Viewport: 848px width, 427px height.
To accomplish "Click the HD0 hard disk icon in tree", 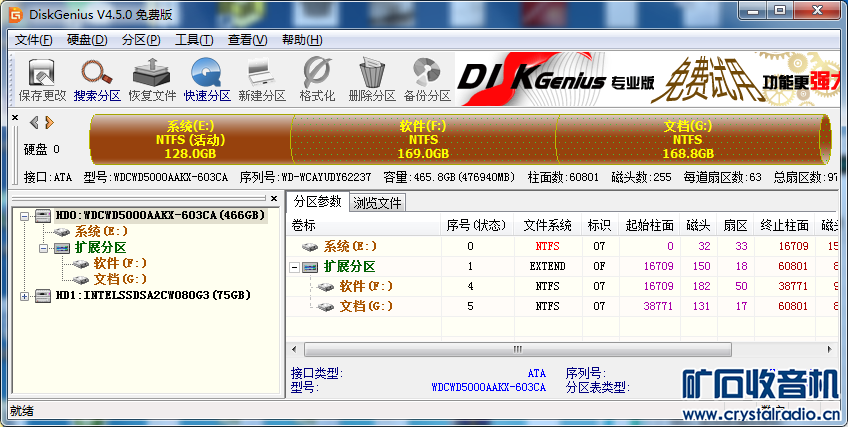I will 43,216.
